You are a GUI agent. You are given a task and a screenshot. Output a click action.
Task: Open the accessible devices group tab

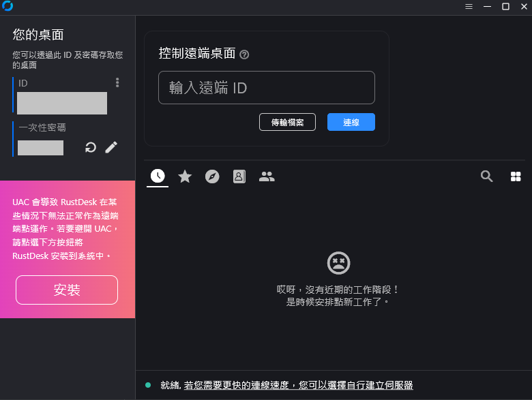coord(267,176)
